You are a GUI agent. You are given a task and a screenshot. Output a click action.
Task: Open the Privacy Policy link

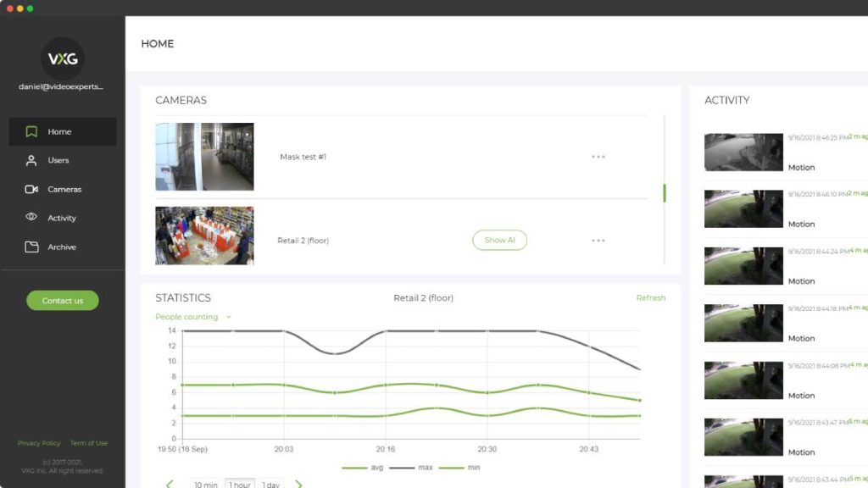(x=39, y=443)
